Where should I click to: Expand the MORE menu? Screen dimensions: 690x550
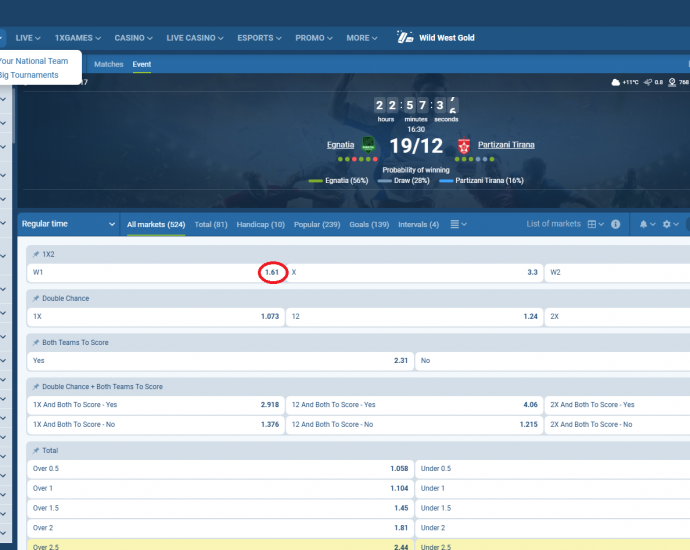[x=362, y=38]
